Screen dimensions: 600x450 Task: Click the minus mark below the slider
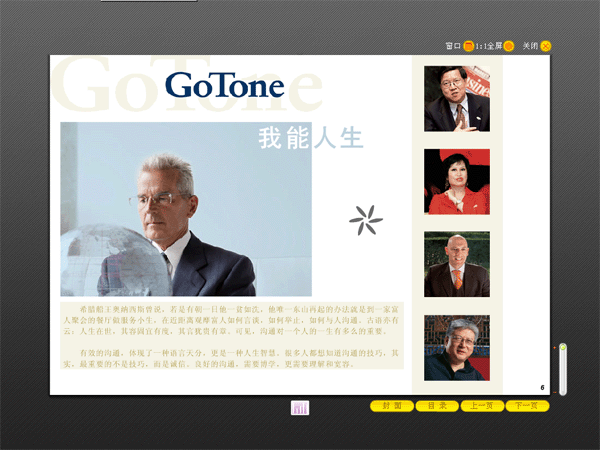coord(554,392)
